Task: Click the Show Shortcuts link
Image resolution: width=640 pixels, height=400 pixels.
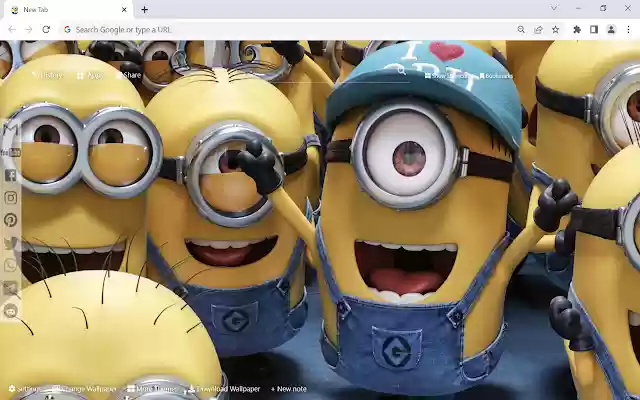Action: pos(449,76)
